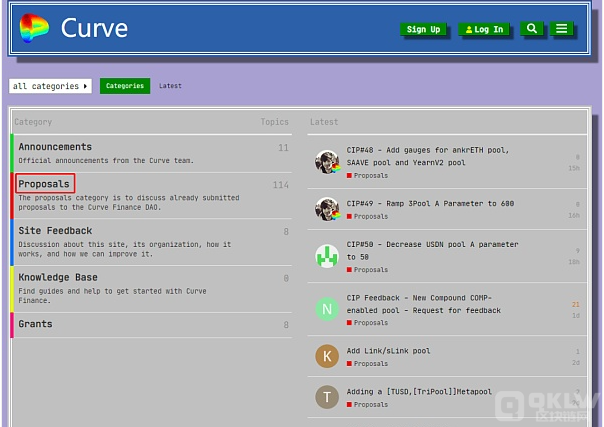Open the search magnifier icon
Image resolution: width=604 pixels, height=427 pixels.
[x=532, y=28]
